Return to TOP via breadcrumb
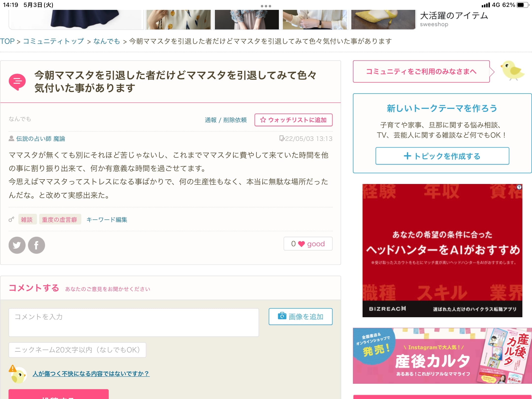 [x=7, y=41]
